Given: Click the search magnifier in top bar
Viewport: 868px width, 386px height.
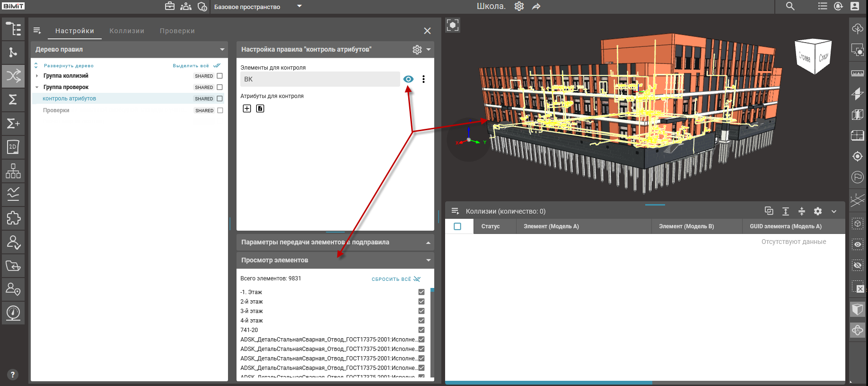Looking at the screenshot, I should [790, 6].
